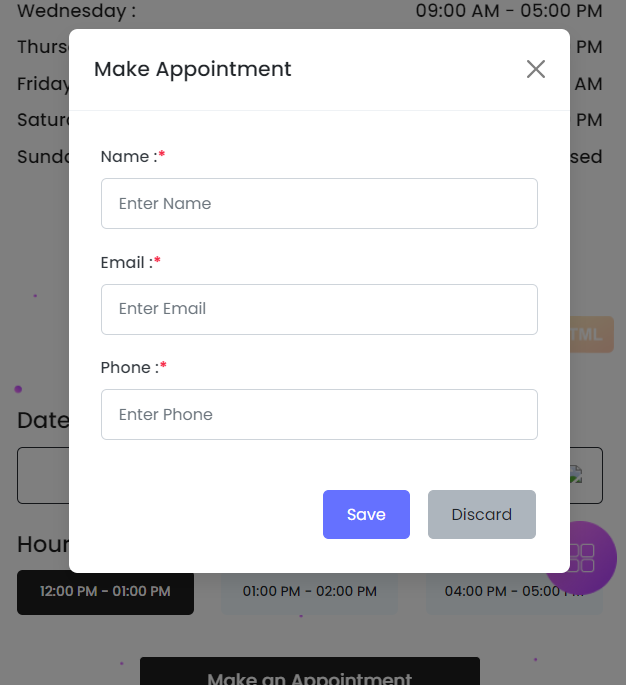Click the orange HTML badge

click(591, 334)
